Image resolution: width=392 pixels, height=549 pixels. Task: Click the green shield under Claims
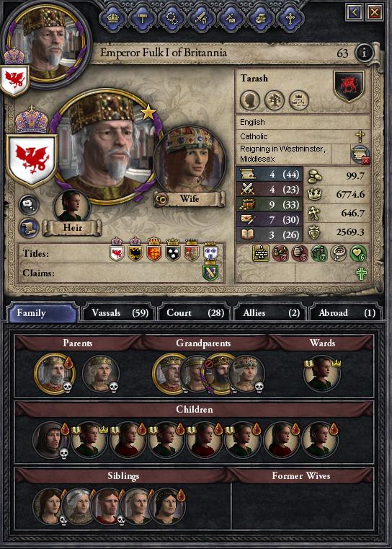coord(210,273)
